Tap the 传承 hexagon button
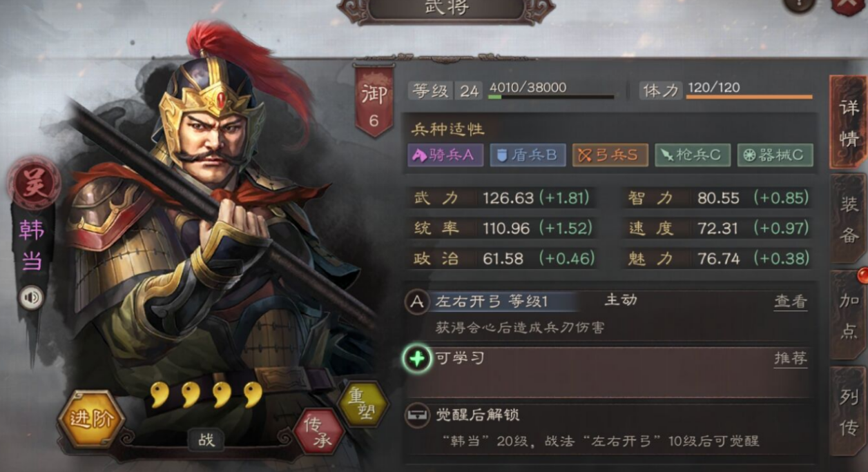868x472 pixels. [x=319, y=432]
